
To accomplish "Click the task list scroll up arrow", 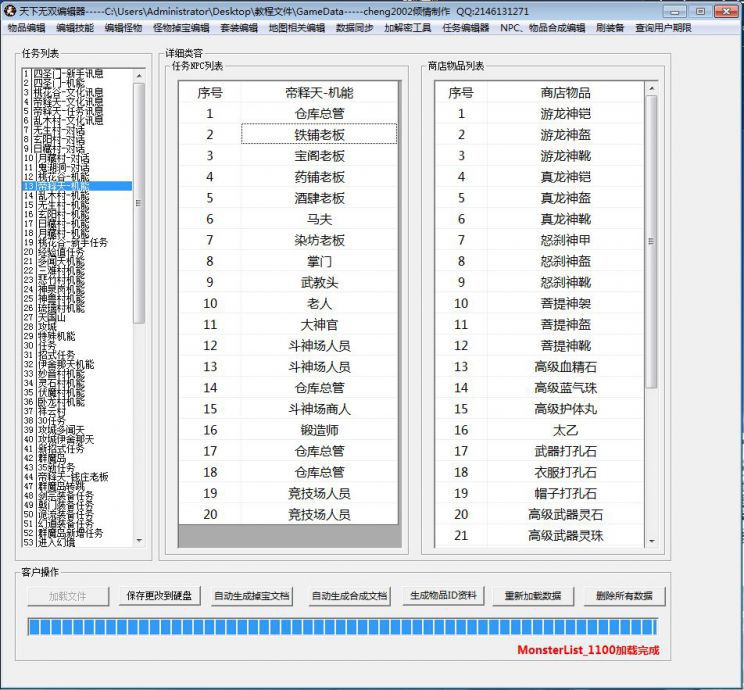I will point(139,75).
